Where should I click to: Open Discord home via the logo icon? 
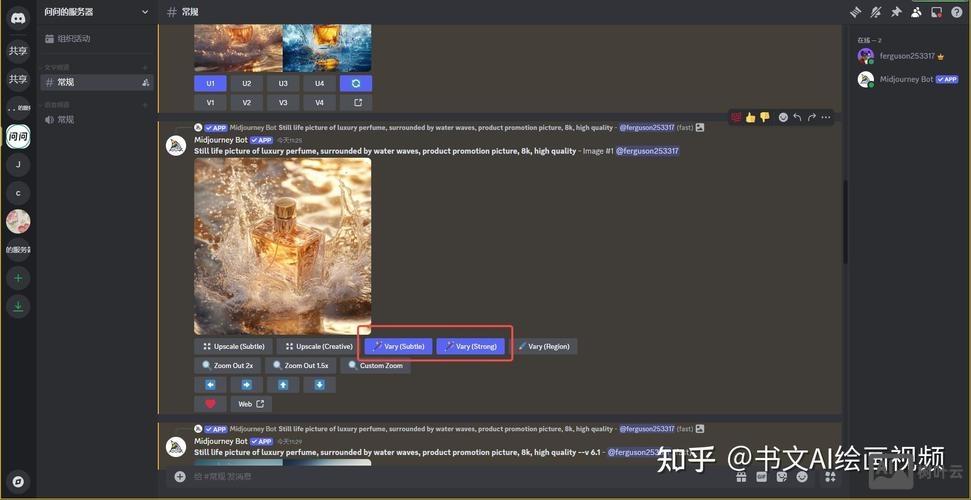pyautogui.click(x=18, y=18)
